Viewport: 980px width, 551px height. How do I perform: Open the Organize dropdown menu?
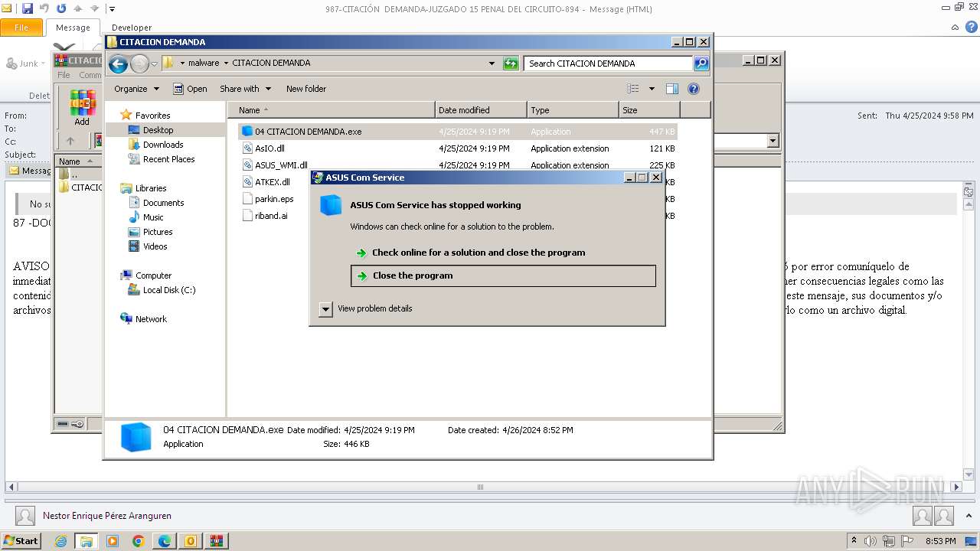pyautogui.click(x=137, y=89)
